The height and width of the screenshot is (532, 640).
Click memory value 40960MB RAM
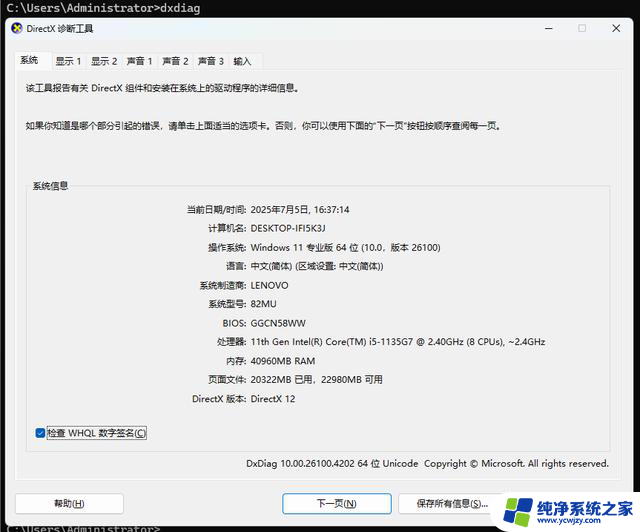click(x=282, y=361)
